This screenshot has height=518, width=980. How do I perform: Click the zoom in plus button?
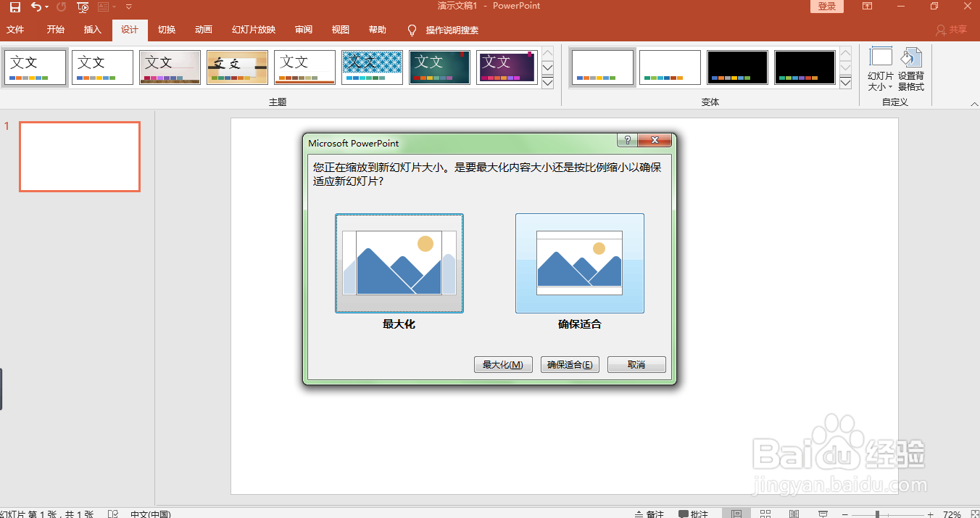(x=930, y=514)
